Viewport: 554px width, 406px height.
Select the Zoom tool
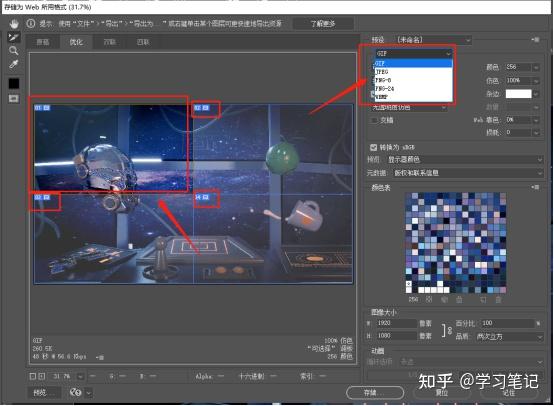click(14, 51)
